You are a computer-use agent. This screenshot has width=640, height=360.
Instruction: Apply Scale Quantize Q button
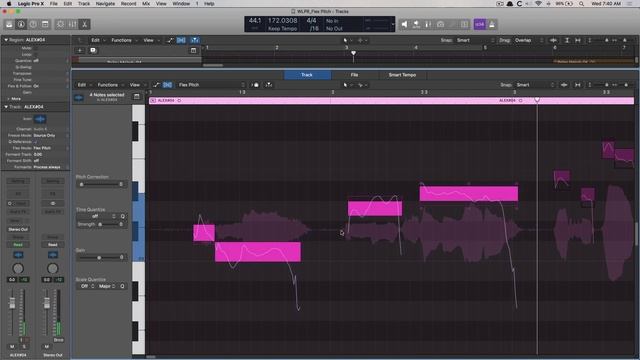pos(122,286)
